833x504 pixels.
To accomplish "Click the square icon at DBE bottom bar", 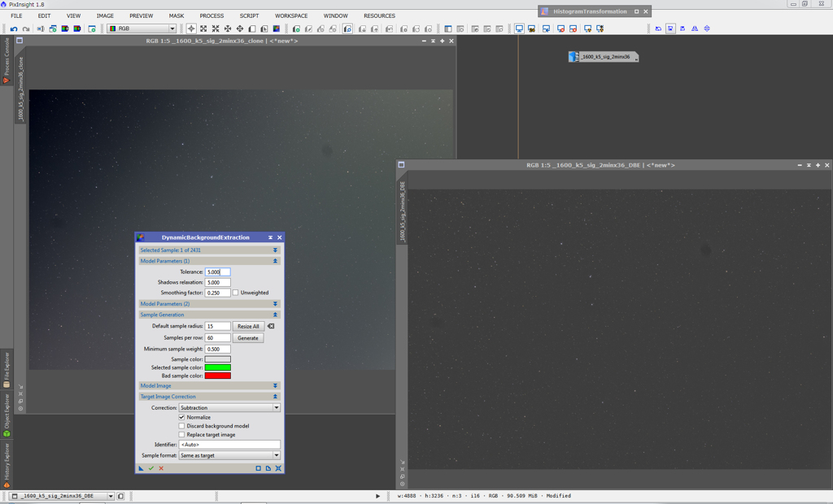I will coord(258,468).
